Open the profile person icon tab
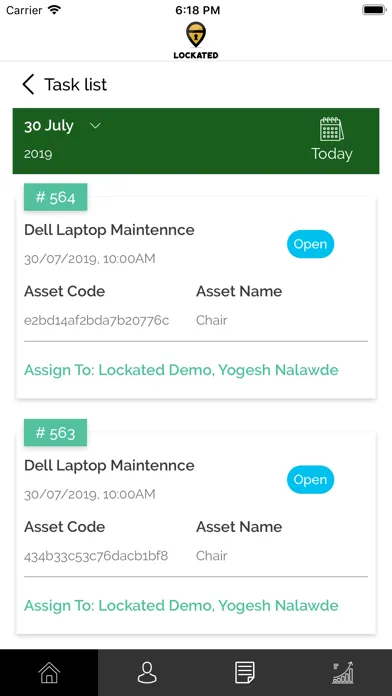Screen dimensions: 392x696 click(x=147, y=672)
